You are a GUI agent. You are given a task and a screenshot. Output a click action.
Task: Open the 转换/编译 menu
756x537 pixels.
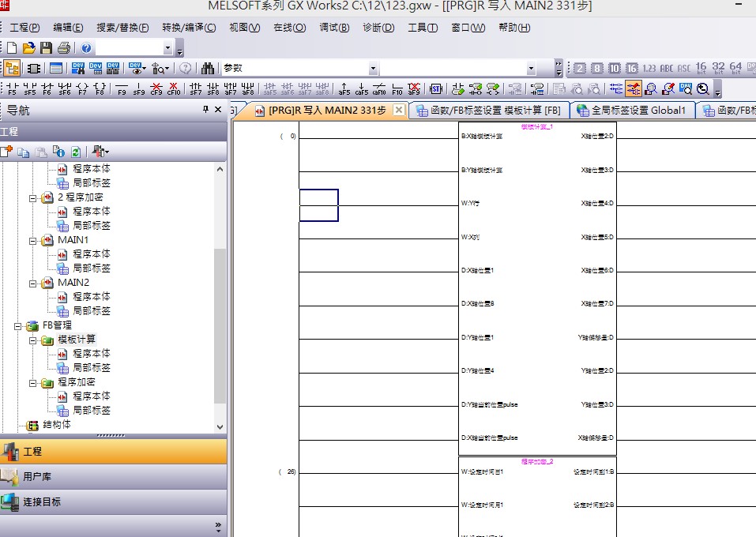pos(189,28)
